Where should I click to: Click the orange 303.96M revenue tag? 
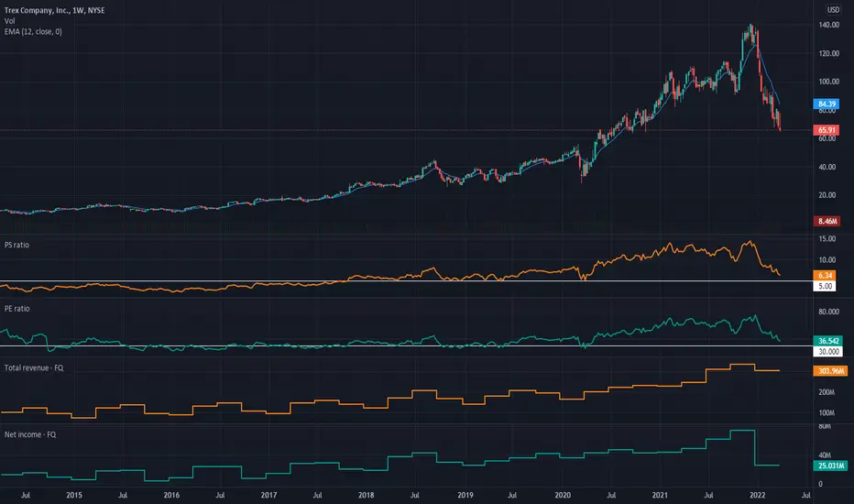[x=830, y=371]
